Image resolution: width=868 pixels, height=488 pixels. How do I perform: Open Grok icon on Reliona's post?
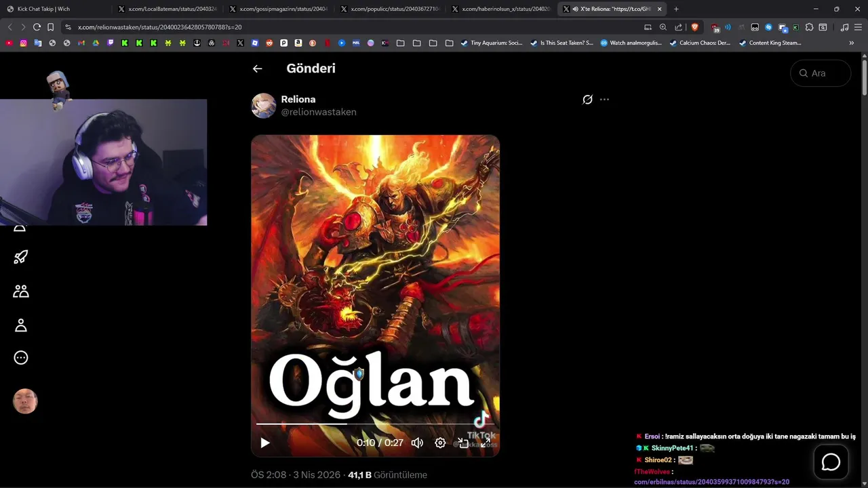tap(587, 100)
